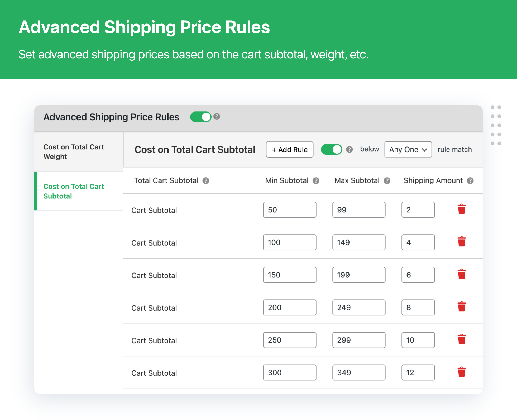The width and height of the screenshot is (517, 420).
Task: Delete the 100–149 subtotal rule
Action: point(461,242)
